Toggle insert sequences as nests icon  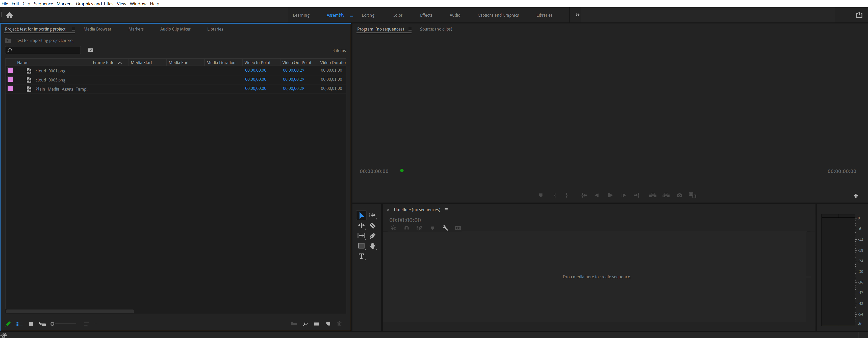coord(394,228)
